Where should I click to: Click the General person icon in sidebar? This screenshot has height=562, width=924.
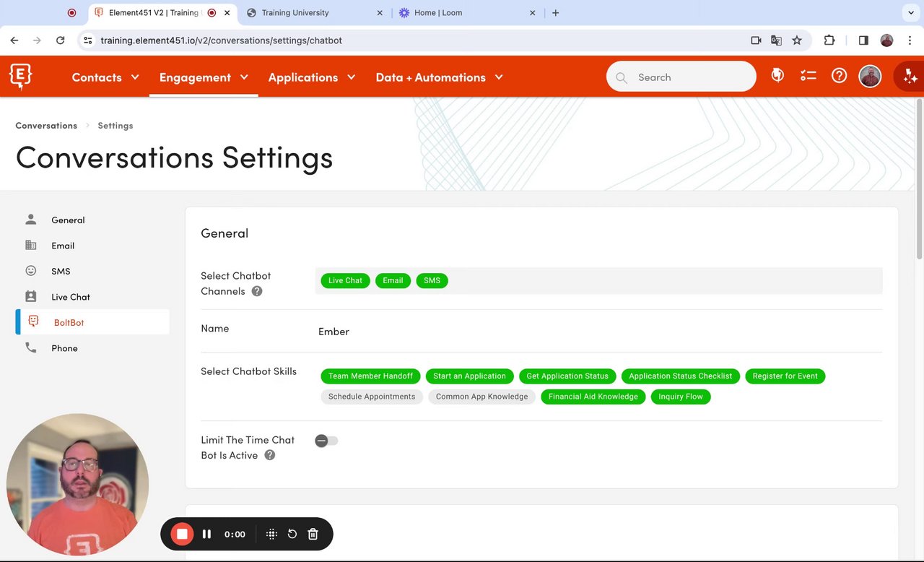pyautogui.click(x=30, y=219)
